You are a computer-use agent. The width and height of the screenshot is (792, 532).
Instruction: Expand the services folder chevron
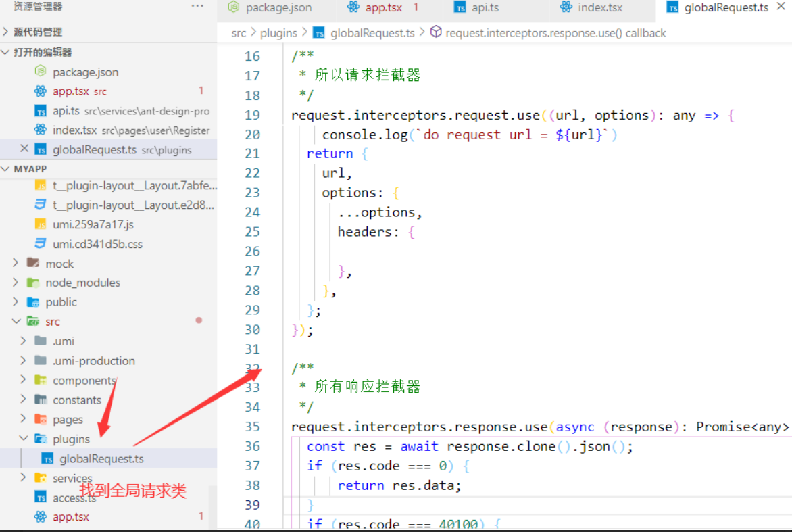click(24, 478)
